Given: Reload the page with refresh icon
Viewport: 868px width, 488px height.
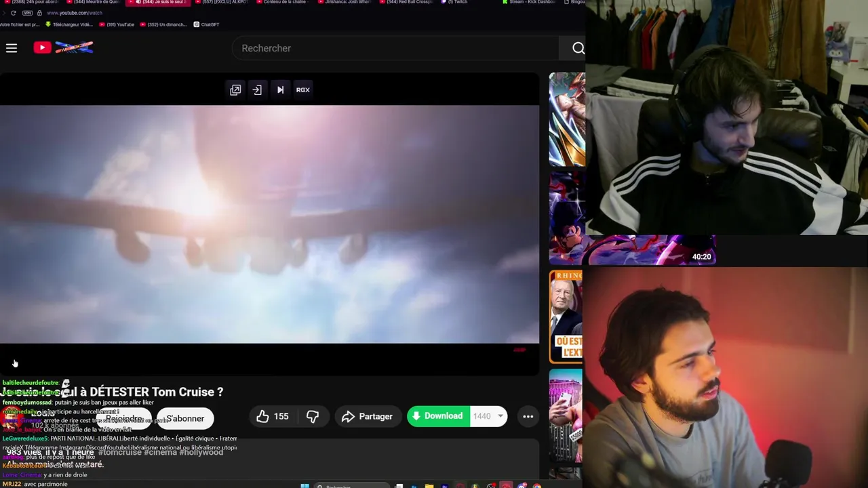Looking at the screenshot, I should [13, 13].
